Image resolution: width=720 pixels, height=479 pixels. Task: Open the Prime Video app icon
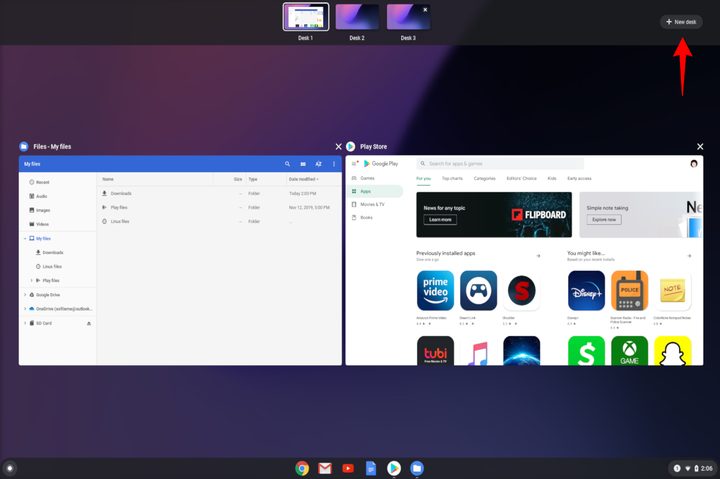pos(435,291)
